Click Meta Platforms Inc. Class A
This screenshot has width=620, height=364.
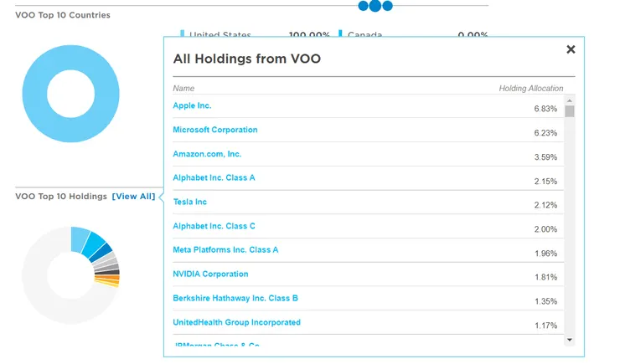click(x=225, y=249)
